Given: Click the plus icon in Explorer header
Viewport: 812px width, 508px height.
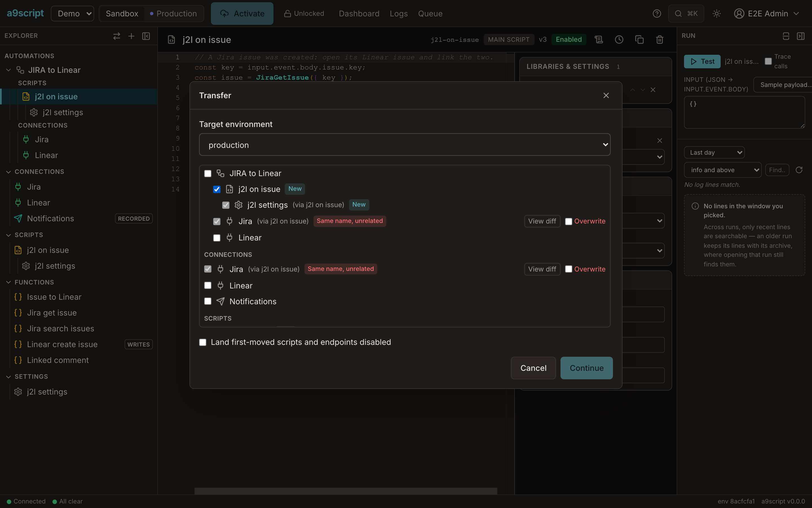Looking at the screenshot, I should 131,36.
